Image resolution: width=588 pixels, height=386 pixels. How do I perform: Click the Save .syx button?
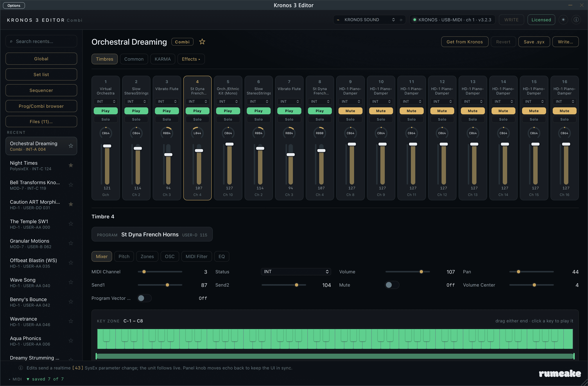point(534,42)
